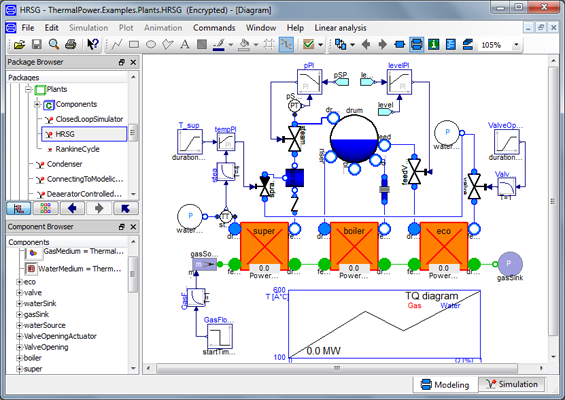This screenshot has height=400, width=565.
Task: Go to the next class using forward arrow in toolbar
Action: (x=383, y=45)
